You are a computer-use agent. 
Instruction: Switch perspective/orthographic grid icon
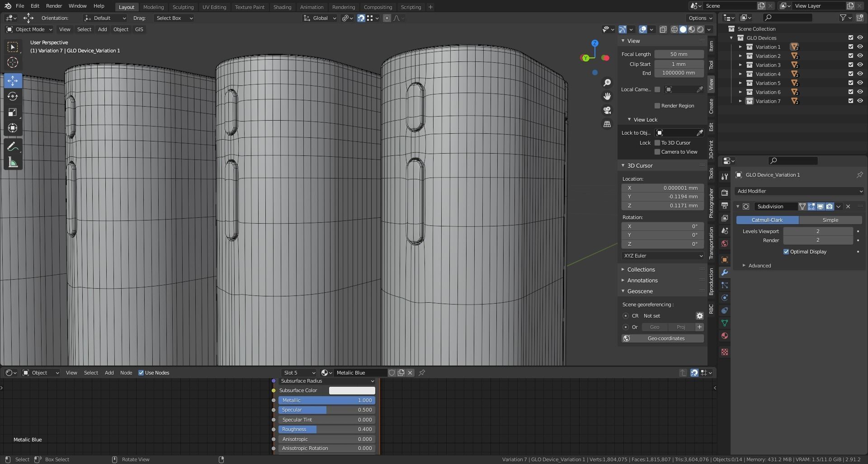tap(607, 124)
